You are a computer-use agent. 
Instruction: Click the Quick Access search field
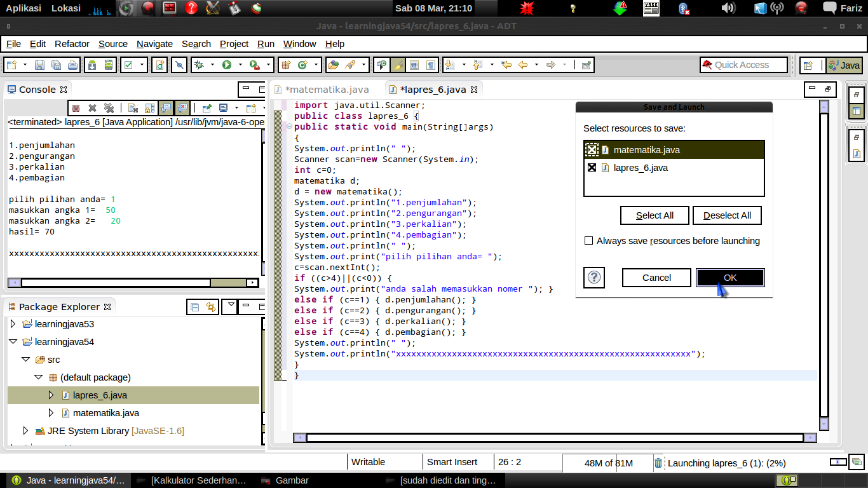pyautogui.click(x=743, y=65)
